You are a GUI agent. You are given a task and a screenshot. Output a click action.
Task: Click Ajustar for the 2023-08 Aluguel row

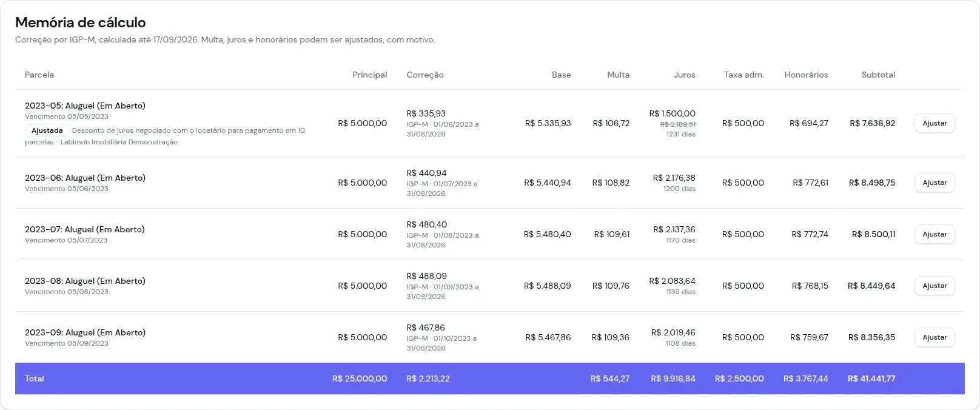[x=935, y=286]
